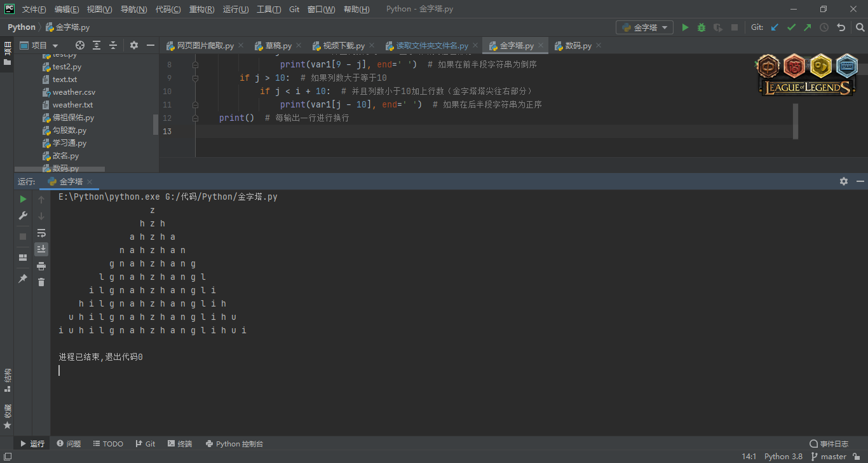Toggle scroll to end in console output
The height and width of the screenshot is (463, 868).
point(41,249)
